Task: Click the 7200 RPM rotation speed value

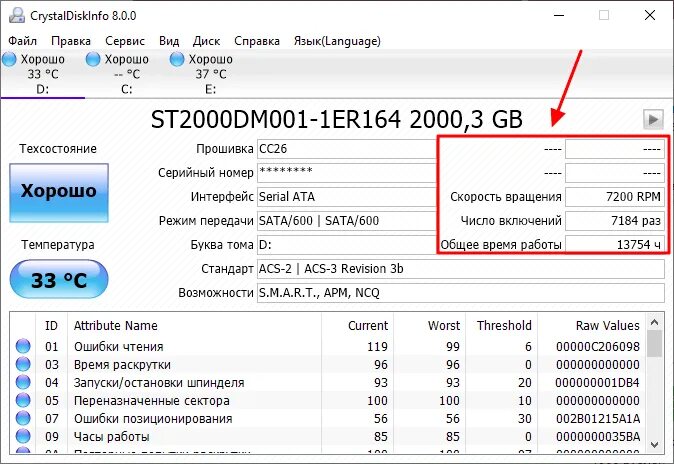Action: [x=615, y=197]
